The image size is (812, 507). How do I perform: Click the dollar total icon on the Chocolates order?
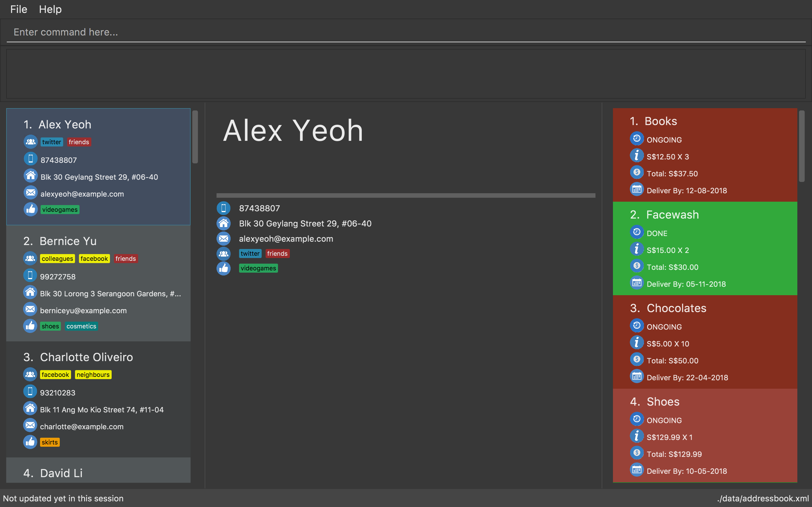pyautogui.click(x=637, y=359)
